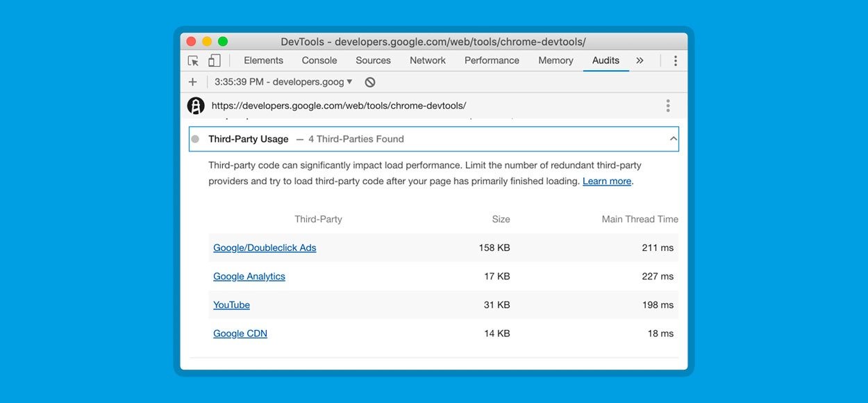Close the DevTools window with red button

coord(192,42)
